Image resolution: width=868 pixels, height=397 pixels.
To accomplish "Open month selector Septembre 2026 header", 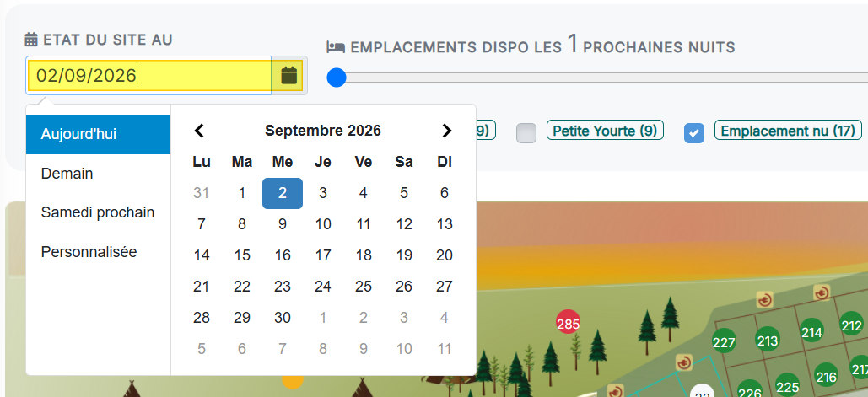I will click(x=323, y=131).
